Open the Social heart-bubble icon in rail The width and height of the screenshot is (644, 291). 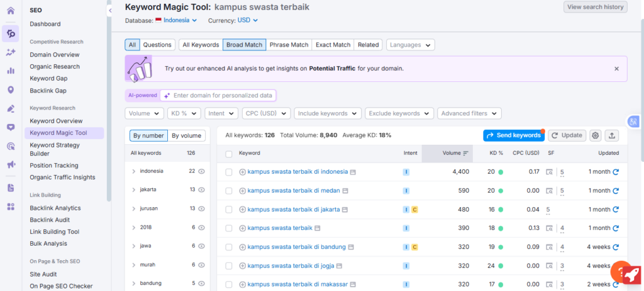point(10,127)
